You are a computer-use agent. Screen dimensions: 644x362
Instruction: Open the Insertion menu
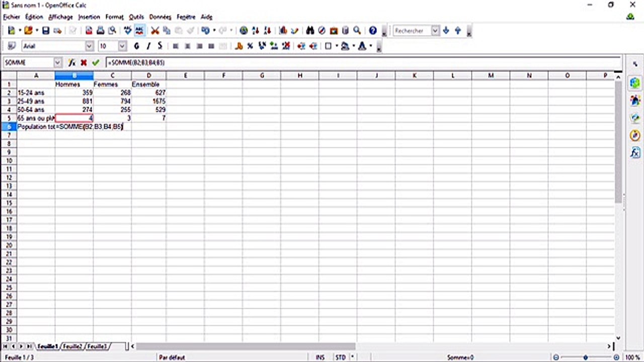click(89, 17)
